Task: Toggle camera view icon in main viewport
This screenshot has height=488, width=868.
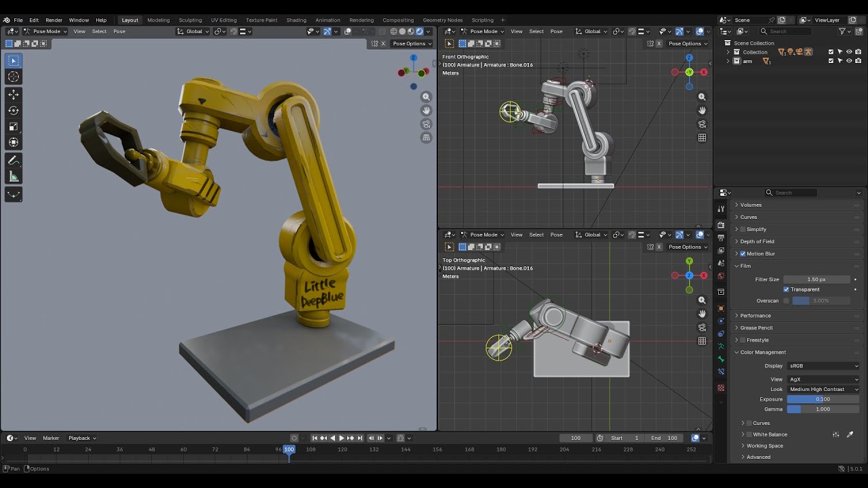Action: (x=426, y=124)
